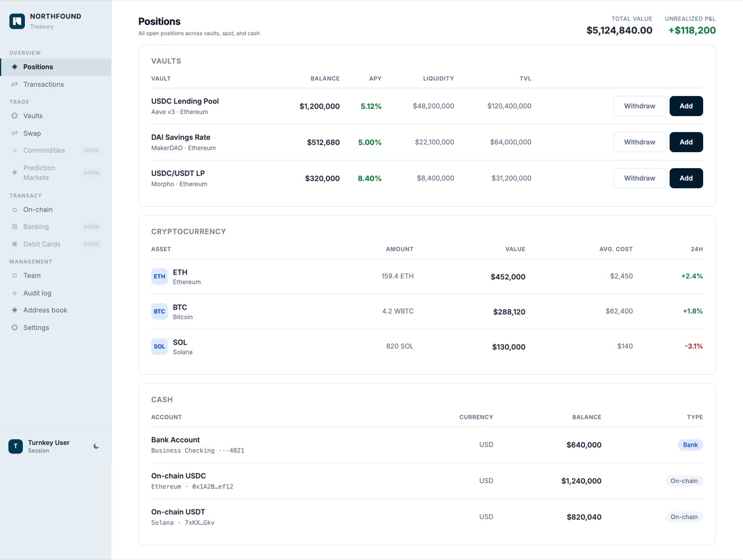Click the AVG. COST column header
743x560 pixels.
616,249
